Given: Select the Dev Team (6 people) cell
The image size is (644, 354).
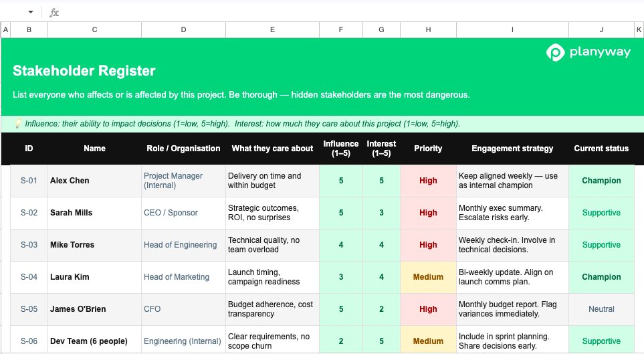Looking at the screenshot, I should [94, 341].
